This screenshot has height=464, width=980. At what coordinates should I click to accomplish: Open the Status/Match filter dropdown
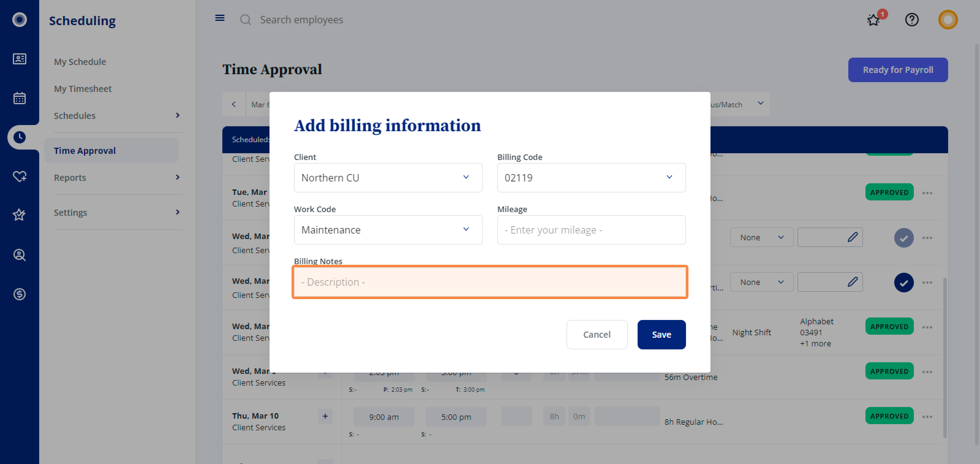(x=740, y=104)
